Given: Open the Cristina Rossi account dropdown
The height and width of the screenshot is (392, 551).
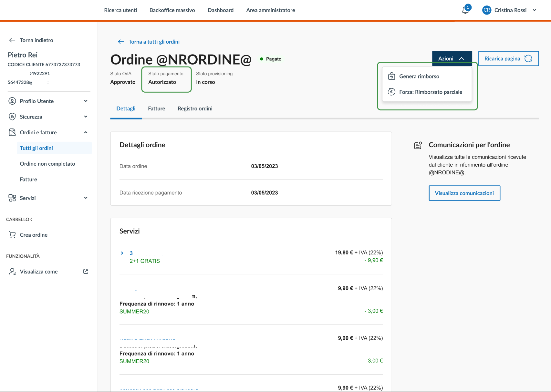Looking at the screenshot, I should click(534, 10).
